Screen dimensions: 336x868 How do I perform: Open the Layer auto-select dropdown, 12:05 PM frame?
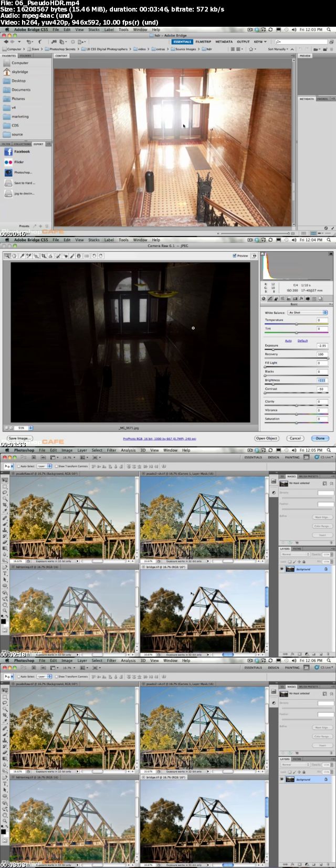click(x=44, y=466)
